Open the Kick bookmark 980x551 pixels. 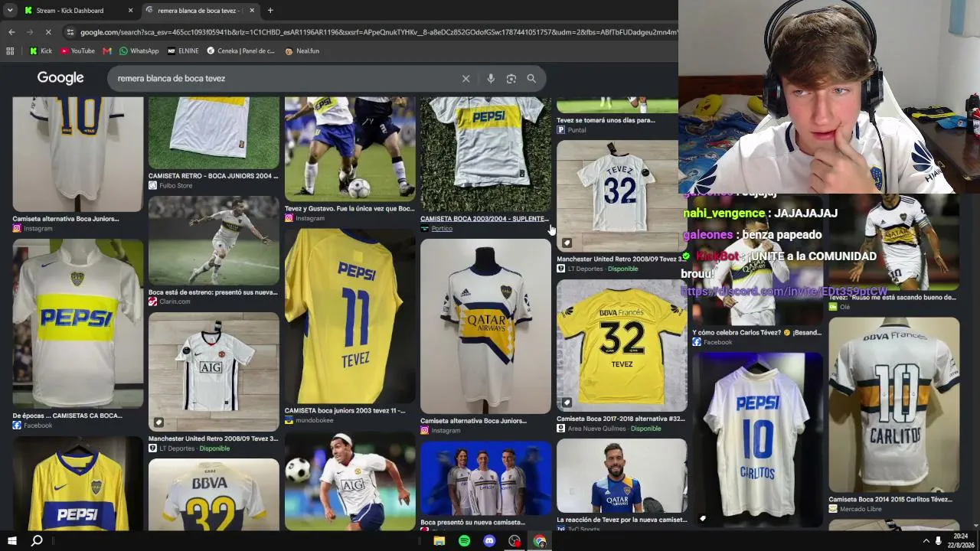[x=41, y=51]
